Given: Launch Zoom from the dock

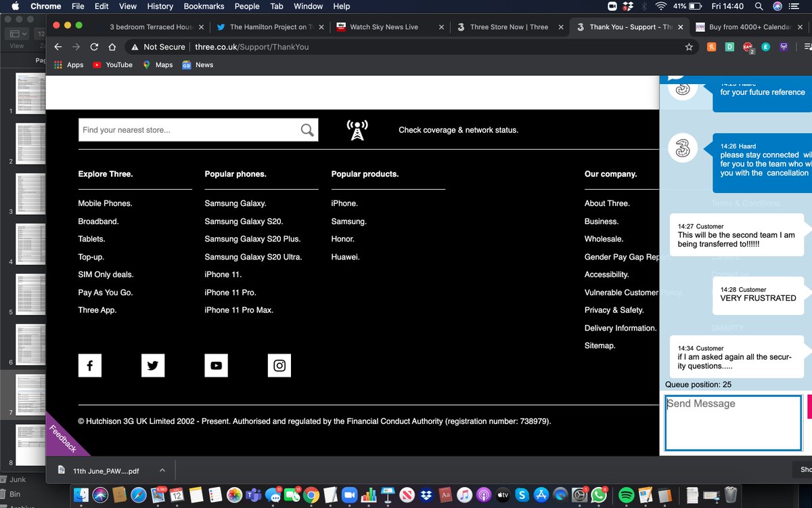Looking at the screenshot, I should 349,494.
